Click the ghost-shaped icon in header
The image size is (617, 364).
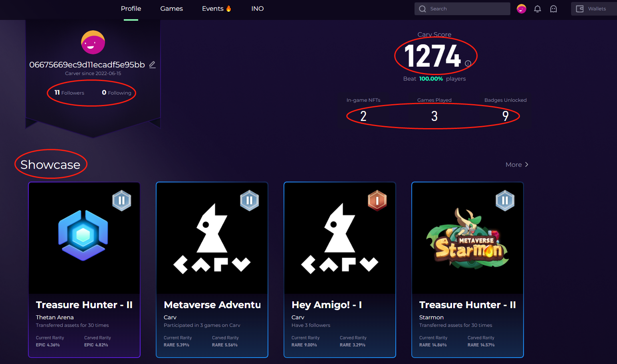pyautogui.click(x=554, y=9)
